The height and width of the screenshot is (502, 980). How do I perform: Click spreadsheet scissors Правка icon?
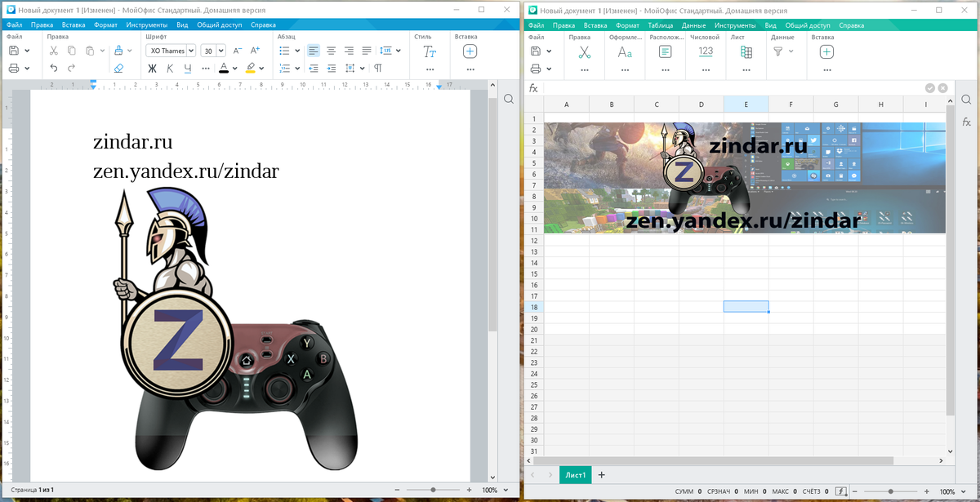tap(585, 51)
